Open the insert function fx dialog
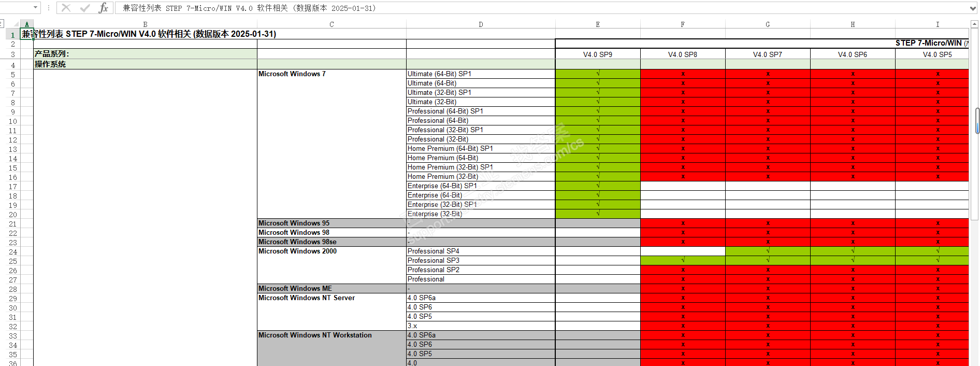Image resolution: width=980 pixels, height=366 pixels. [x=104, y=8]
